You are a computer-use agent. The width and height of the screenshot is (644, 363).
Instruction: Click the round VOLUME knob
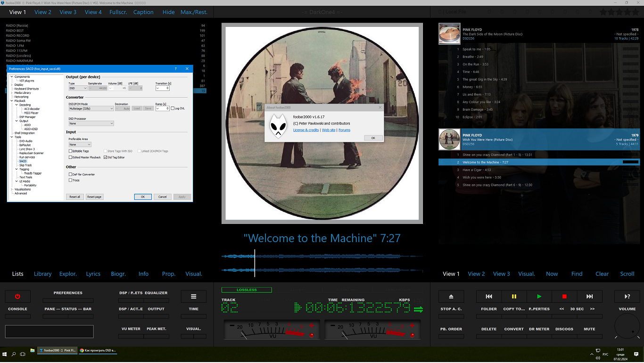point(627,326)
